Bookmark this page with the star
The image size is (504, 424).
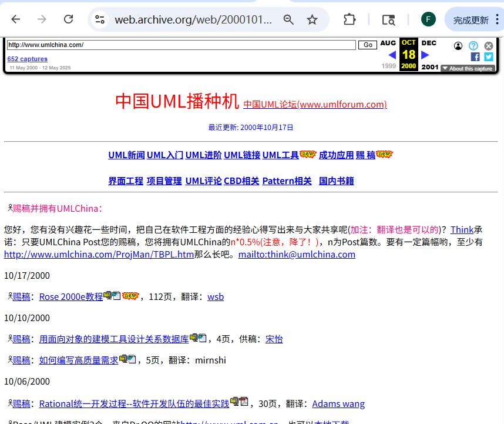pos(312,19)
